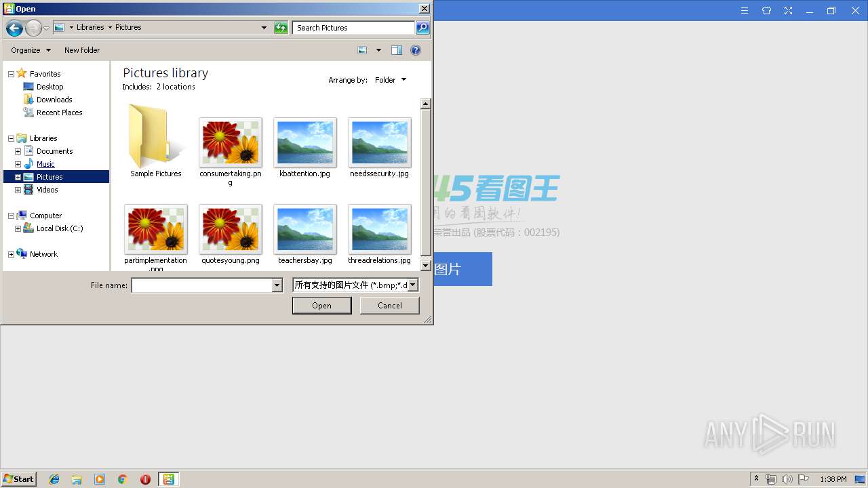Select Recent Places under Favorites
The height and width of the screenshot is (488, 868).
(53, 113)
